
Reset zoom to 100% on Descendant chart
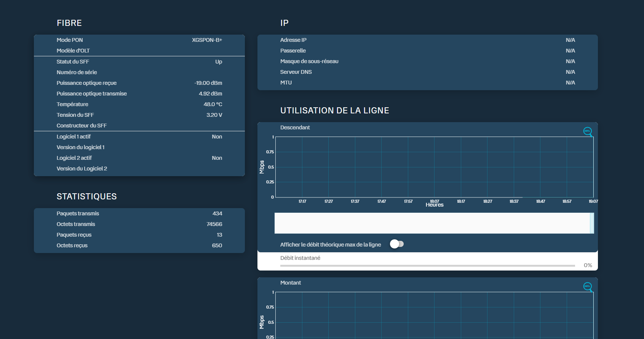(587, 131)
